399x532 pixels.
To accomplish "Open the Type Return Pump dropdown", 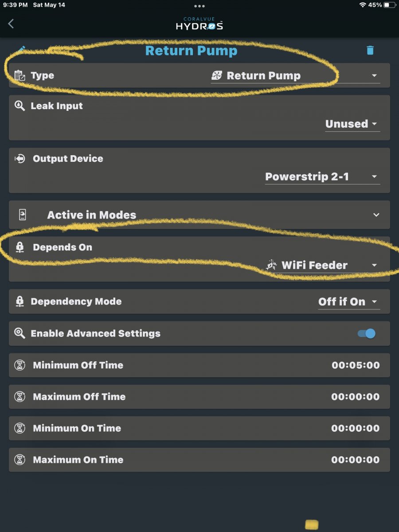I will coord(295,76).
